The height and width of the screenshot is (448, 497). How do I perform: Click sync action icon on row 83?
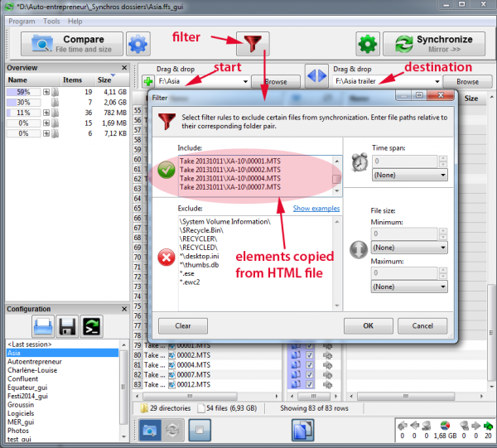pos(328,384)
